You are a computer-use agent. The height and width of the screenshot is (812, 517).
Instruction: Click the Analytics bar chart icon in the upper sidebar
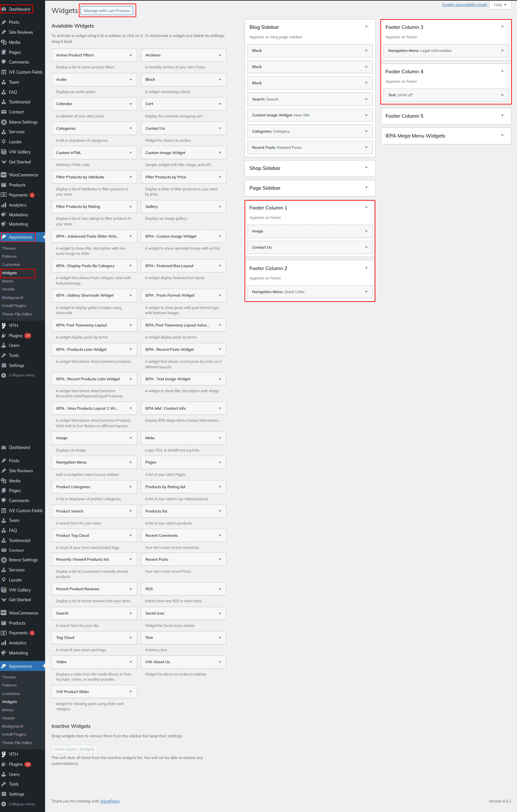point(4,205)
